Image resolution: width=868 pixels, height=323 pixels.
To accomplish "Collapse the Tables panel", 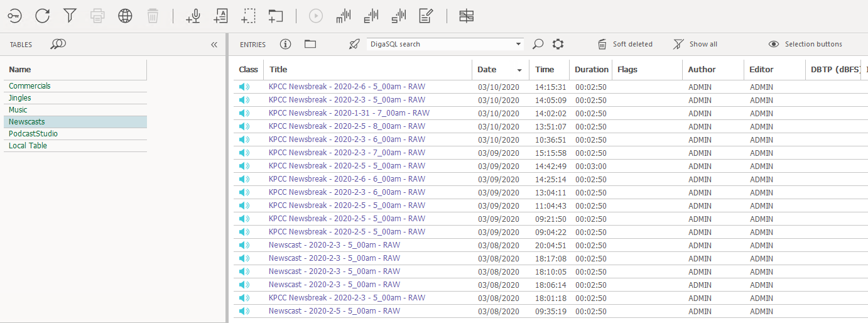I will (214, 45).
